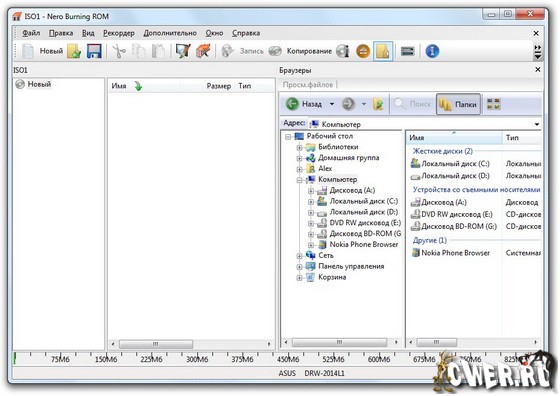Screen dimensions: 560x396
Task: Open the Рекордер menu
Action: [x=119, y=33]
